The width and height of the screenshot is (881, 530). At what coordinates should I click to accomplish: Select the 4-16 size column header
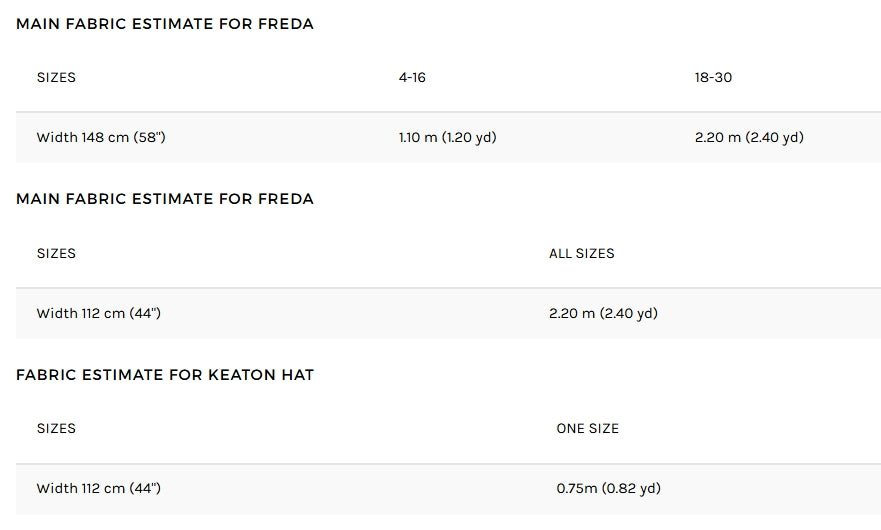tap(412, 78)
